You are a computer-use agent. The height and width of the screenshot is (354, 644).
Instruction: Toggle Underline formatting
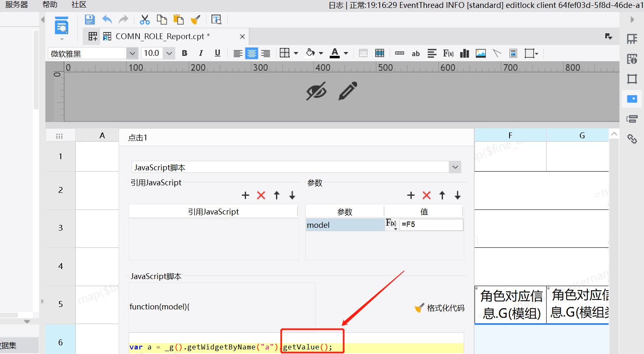[217, 53]
